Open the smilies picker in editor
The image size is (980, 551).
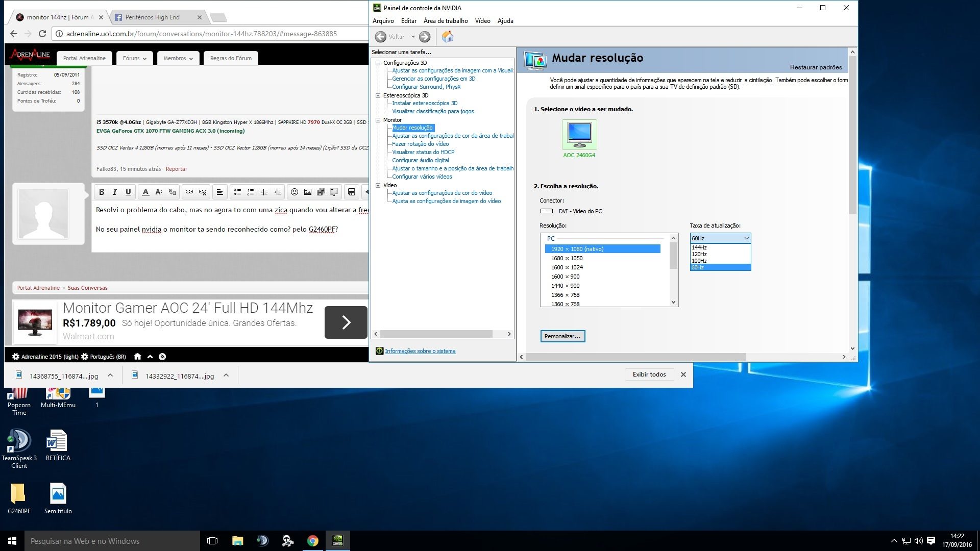point(295,192)
